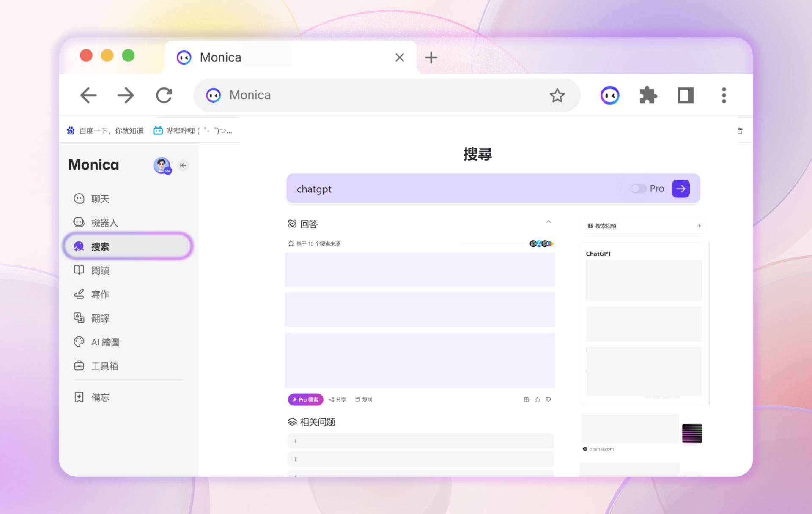The height and width of the screenshot is (514, 812).
Task: Open the AI 繪圖 drawing tool
Action: click(x=105, y=342)
